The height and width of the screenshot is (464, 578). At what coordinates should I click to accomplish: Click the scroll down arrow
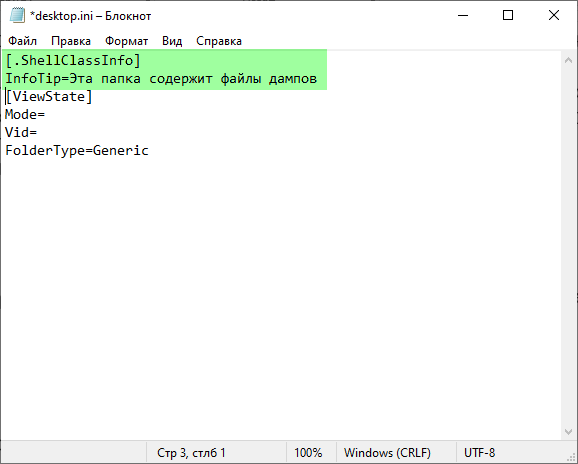pyautogui.click(x=568, y=432)
